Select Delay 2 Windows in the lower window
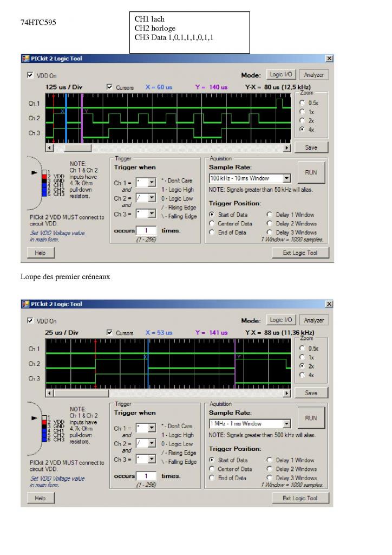 (269, 469)
